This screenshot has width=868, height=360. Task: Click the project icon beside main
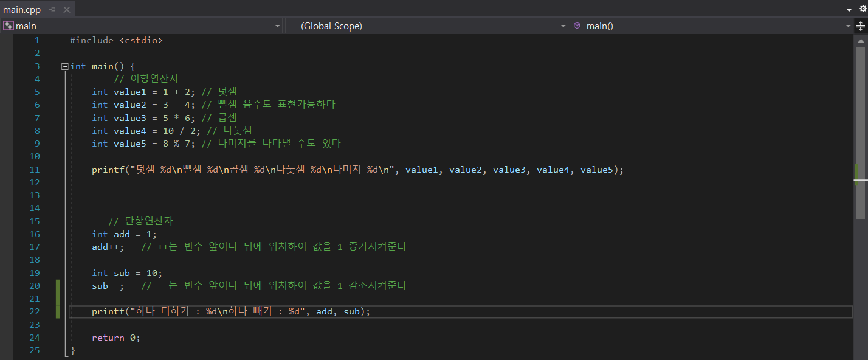tap(9, 26)
